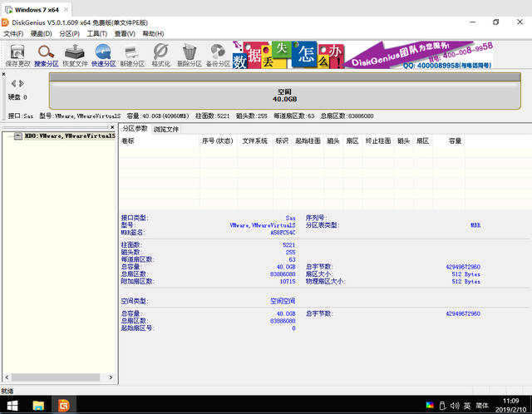The height and width of the screenshot is (414, 532).
Task: Open the 硬盘(D) menu
Action: point(41,33)
